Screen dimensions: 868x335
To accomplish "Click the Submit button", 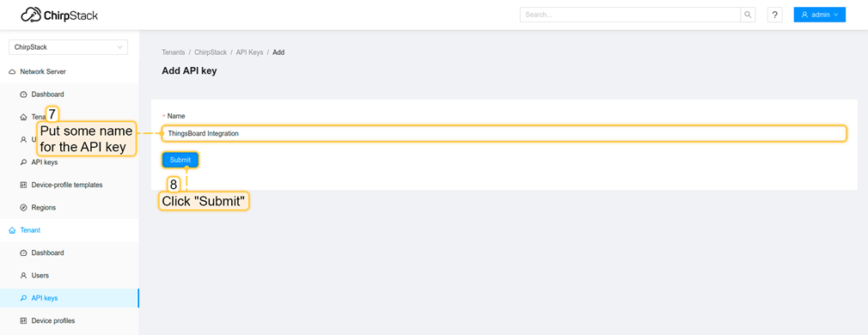I will pyautogui.click(x=180, y=160).
